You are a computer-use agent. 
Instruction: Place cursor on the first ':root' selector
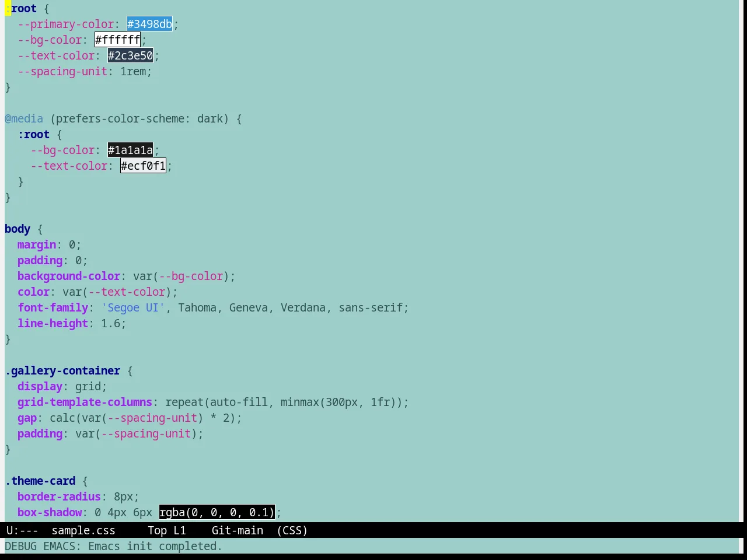tap(21, 8)
